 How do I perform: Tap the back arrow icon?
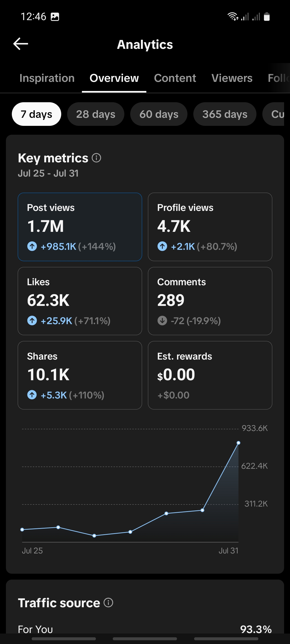pyautogui.click(x=21, y=44)
